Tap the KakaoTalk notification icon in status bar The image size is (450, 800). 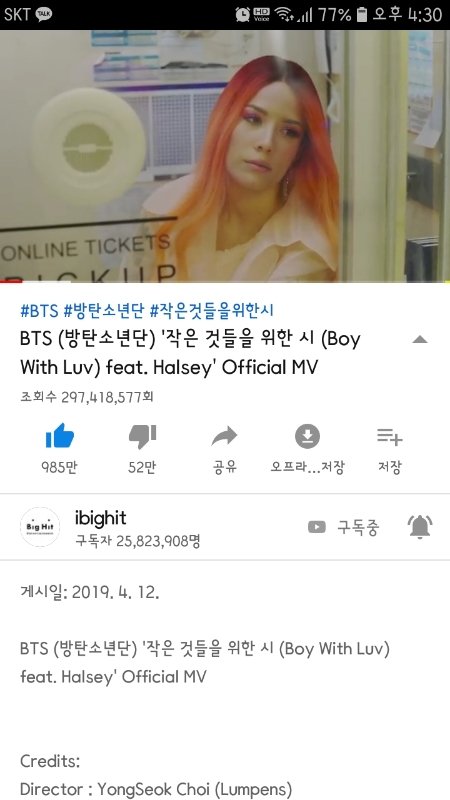pos(43,14)
